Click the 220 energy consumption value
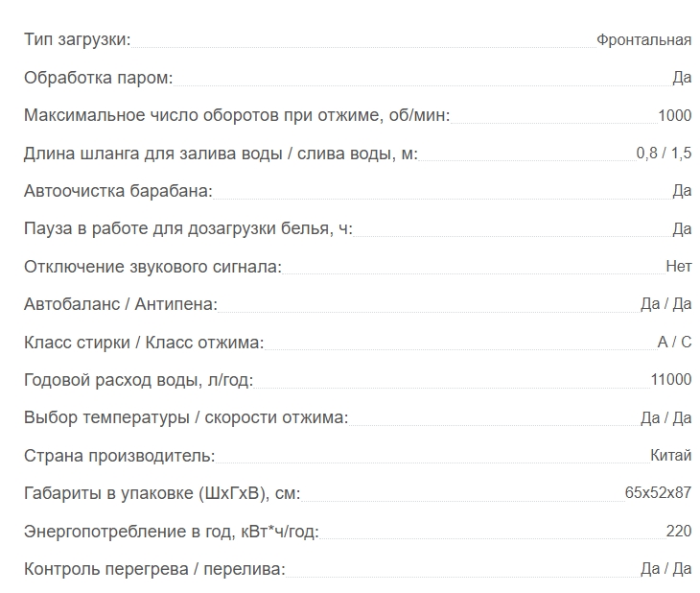The height and width of the screenshot is (593, 700). [678, 531]
